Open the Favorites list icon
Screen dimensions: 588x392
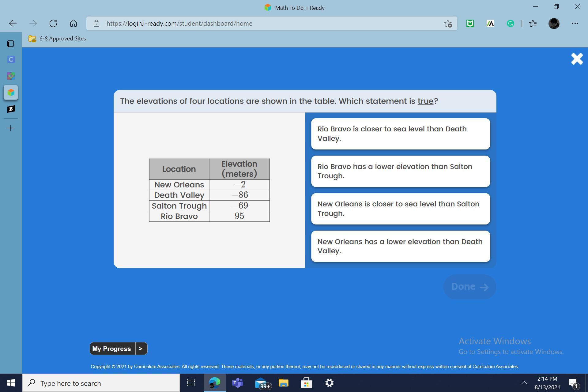click(533, 24)
